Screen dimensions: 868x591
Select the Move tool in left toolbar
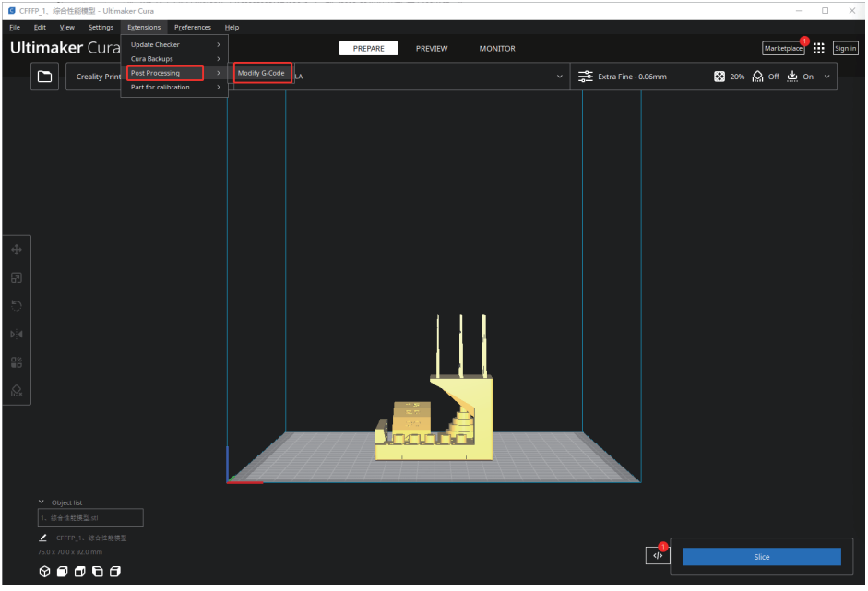[17, 250]
